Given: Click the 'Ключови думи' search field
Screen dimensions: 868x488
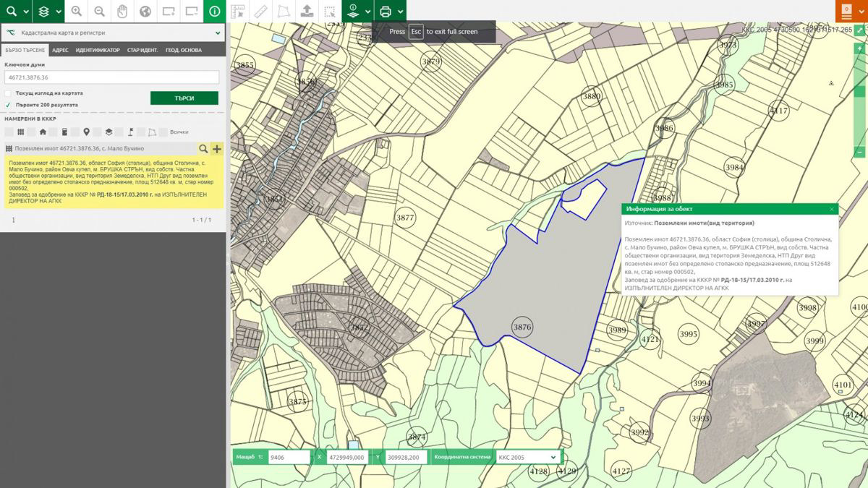Looking at the screenshot, I should pyautogui.click(x=112, y=77).
